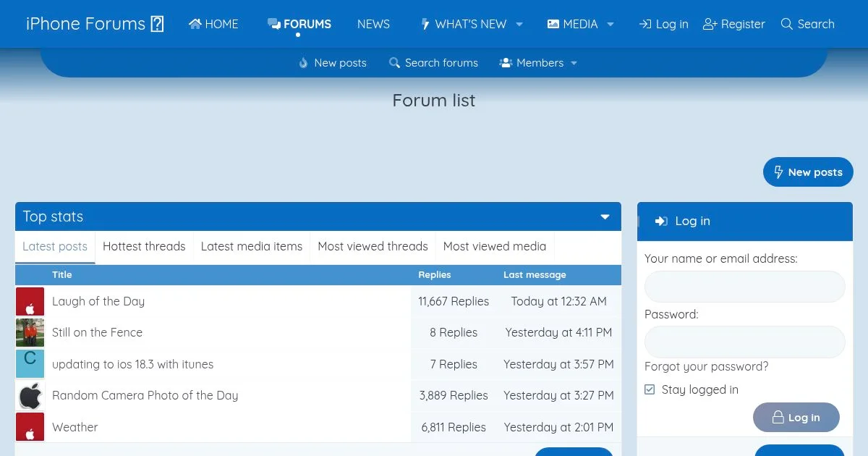Click the home icon beside HOME
Image resolution: width=868 pixels, height=456 pixels.
[195, 24]
